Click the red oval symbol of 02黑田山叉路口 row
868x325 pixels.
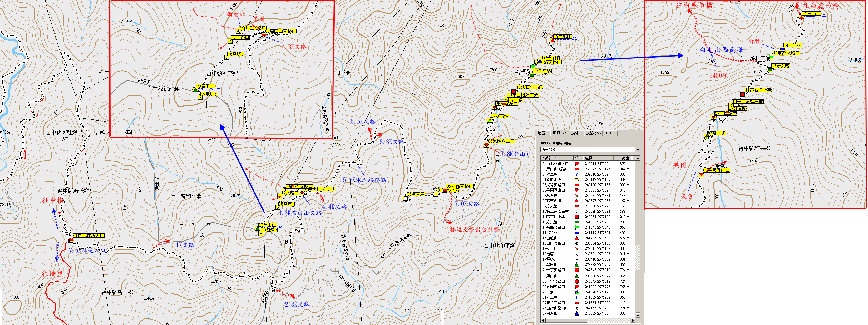(x=576, y=169)
